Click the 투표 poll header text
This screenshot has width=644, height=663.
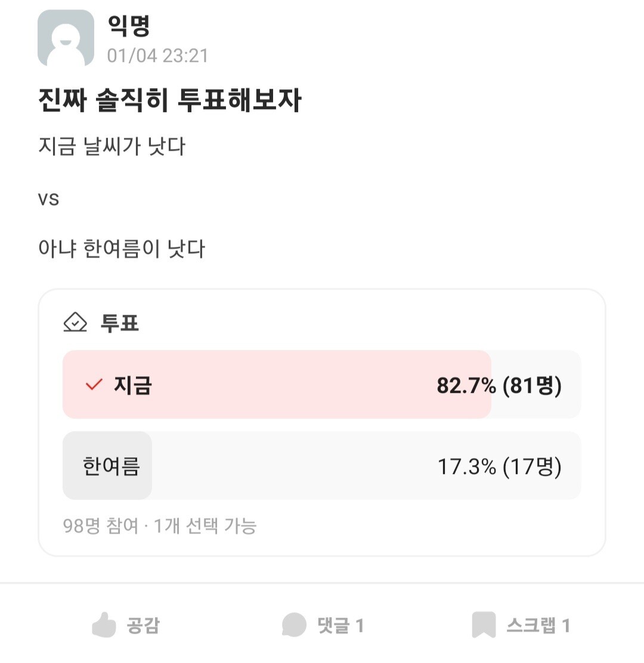coord(119,323)
